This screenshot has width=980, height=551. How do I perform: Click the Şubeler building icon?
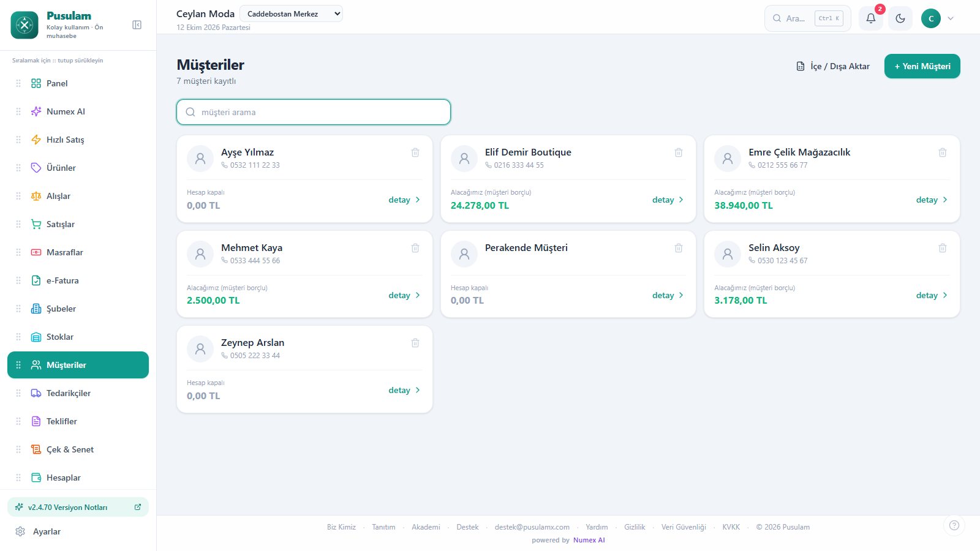36,309
